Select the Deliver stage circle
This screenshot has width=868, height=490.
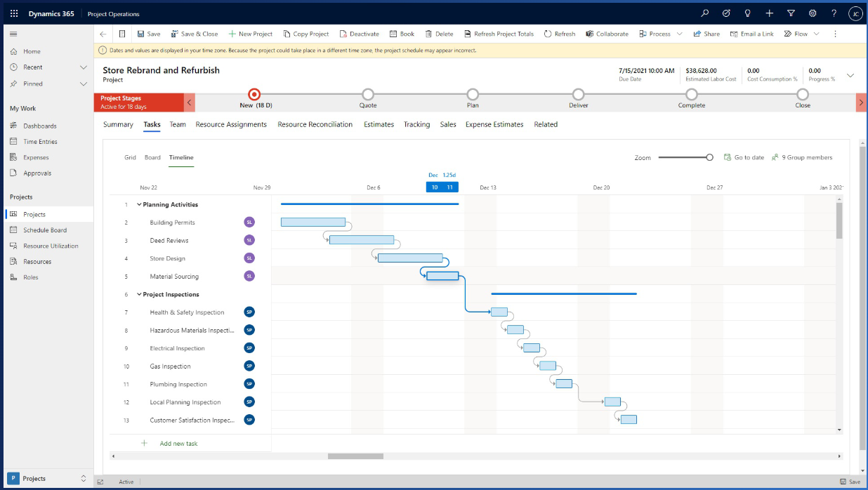pyautogui.click(x=578, y=94)
